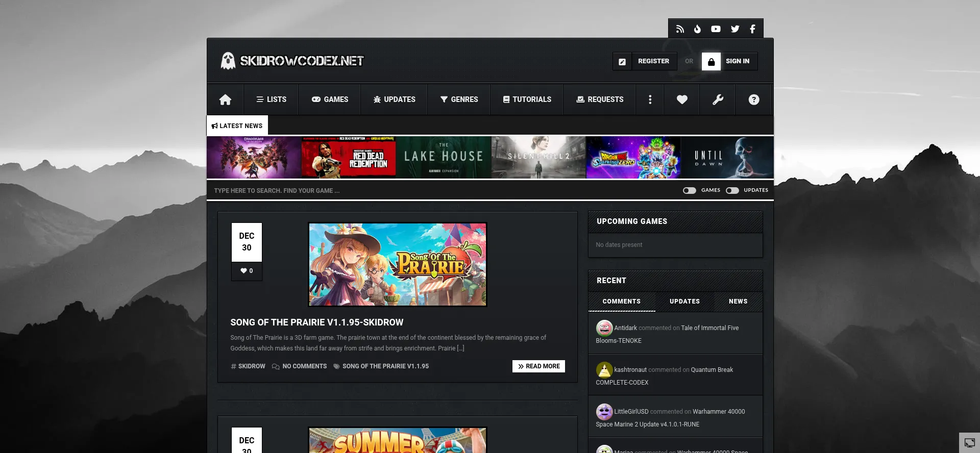This screenshot has width=980, height=453.
Task: Click LittleGirlUSD's avatar in comments
Action: [x=604, y=411]
